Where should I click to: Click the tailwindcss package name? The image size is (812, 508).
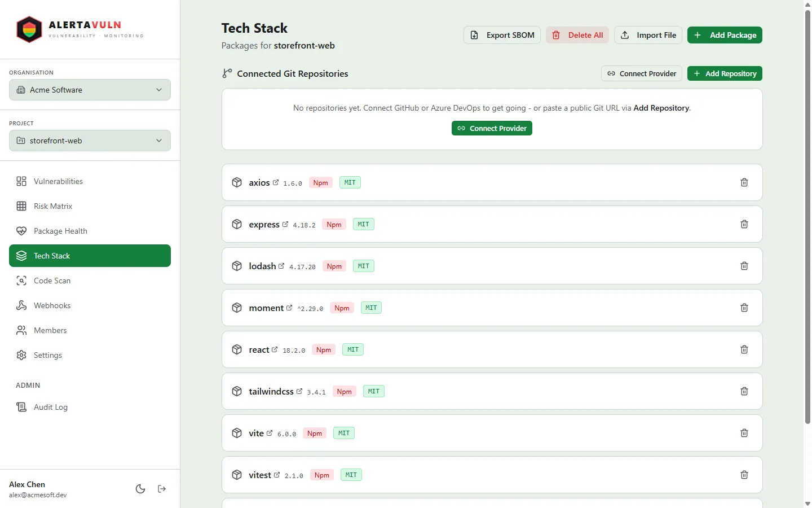click(x=271, y=391)
